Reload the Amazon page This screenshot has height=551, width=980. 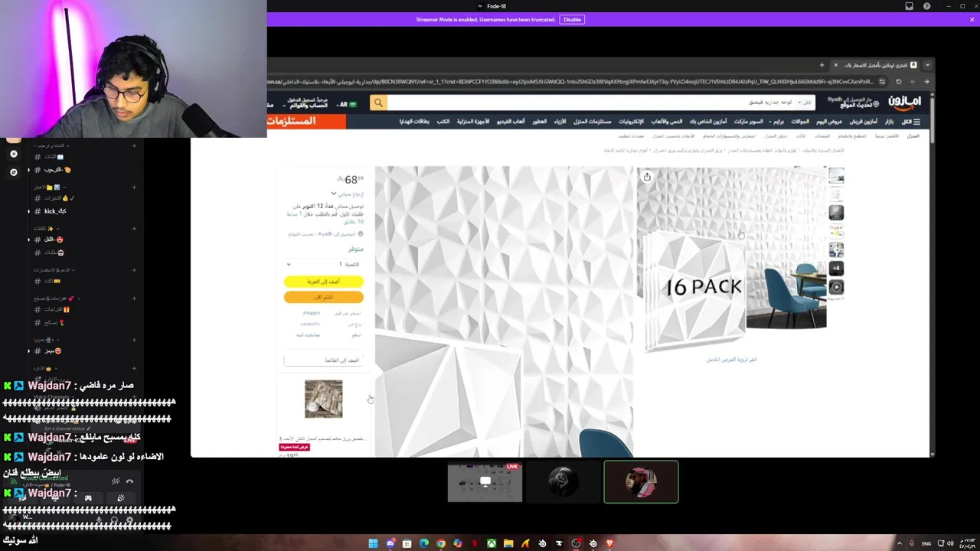899,81
